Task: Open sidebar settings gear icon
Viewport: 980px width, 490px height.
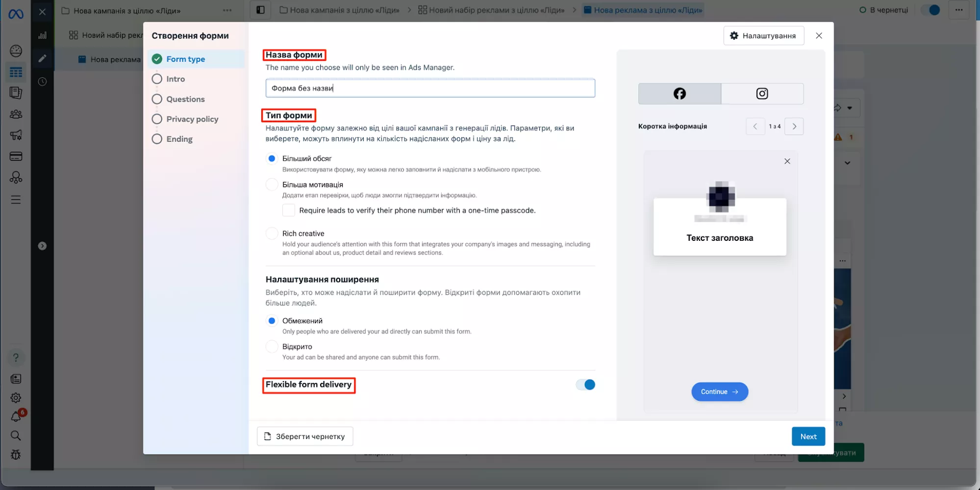Action: tap(16, 398)
